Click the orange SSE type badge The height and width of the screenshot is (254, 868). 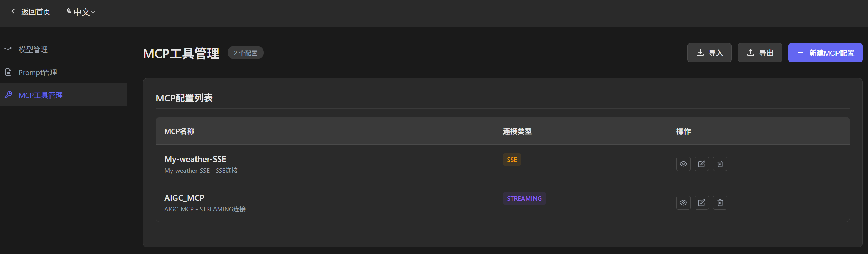click(512, 160)
